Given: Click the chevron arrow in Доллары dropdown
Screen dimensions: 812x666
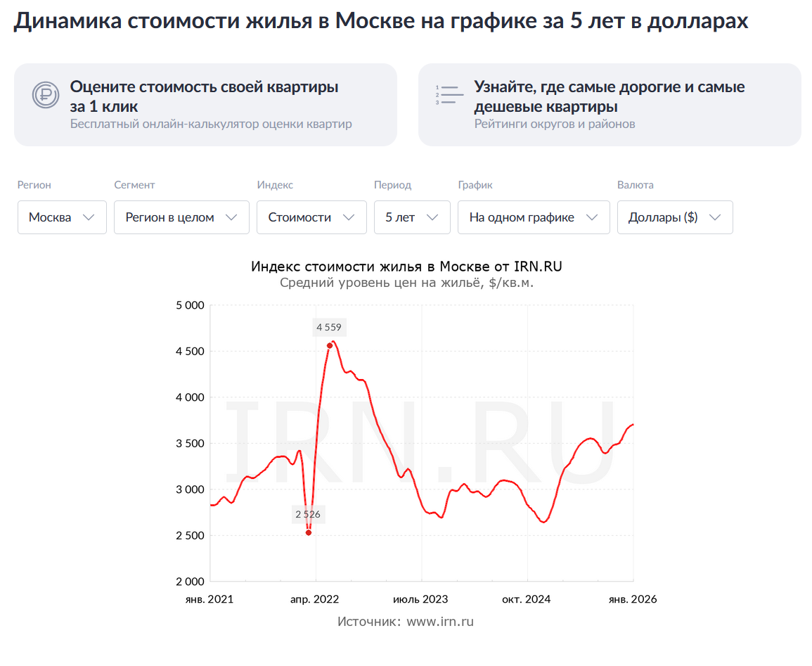Looking at the screenshot, I should (716, 217).
